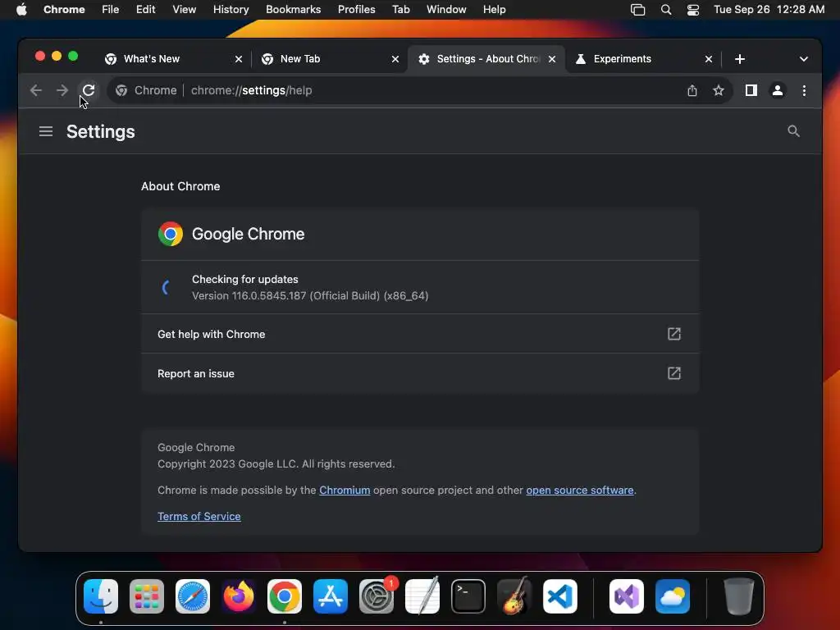Share this page via the share icon

[x=692, y=90]
